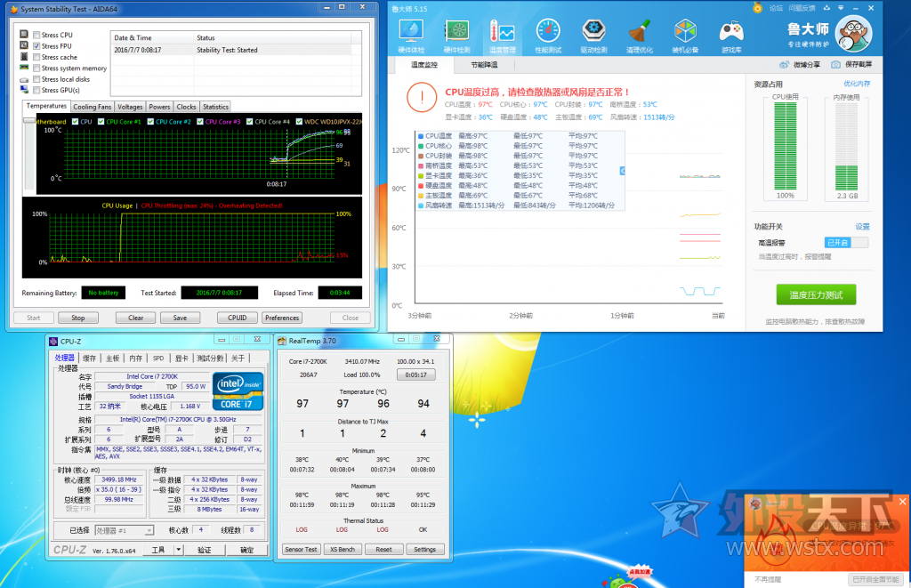Click the 0:05:17 timer button in RealTemp

tap(416, 375)
